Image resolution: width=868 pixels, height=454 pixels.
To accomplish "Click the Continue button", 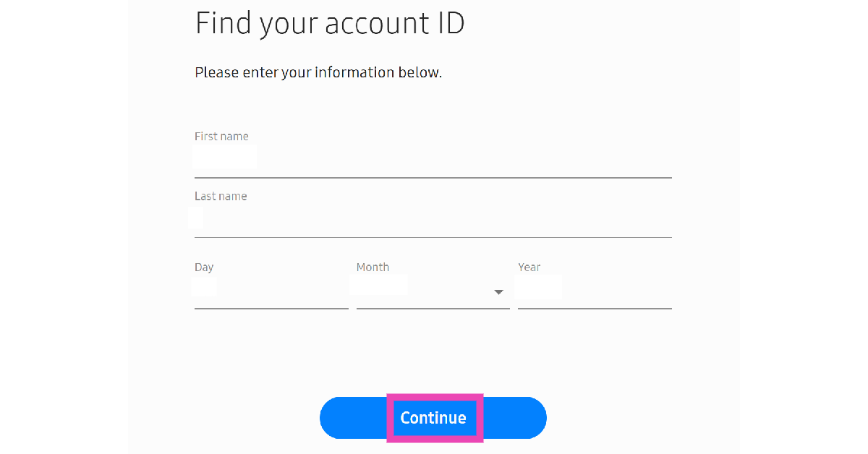I will (433, 418).
